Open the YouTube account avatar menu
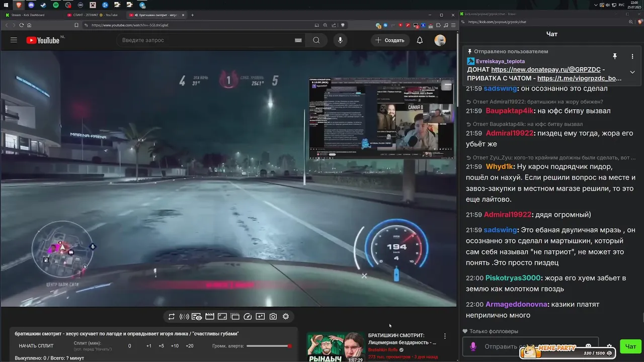Viewport: 644px width, 362px height. [440, 40]
